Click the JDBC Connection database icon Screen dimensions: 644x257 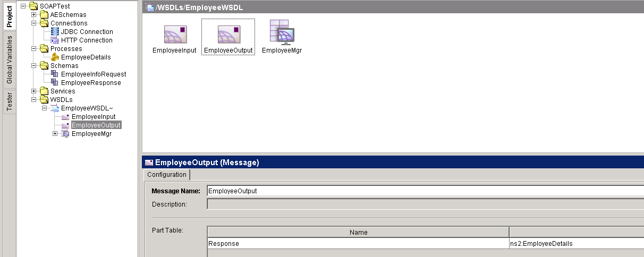point(55,32)
